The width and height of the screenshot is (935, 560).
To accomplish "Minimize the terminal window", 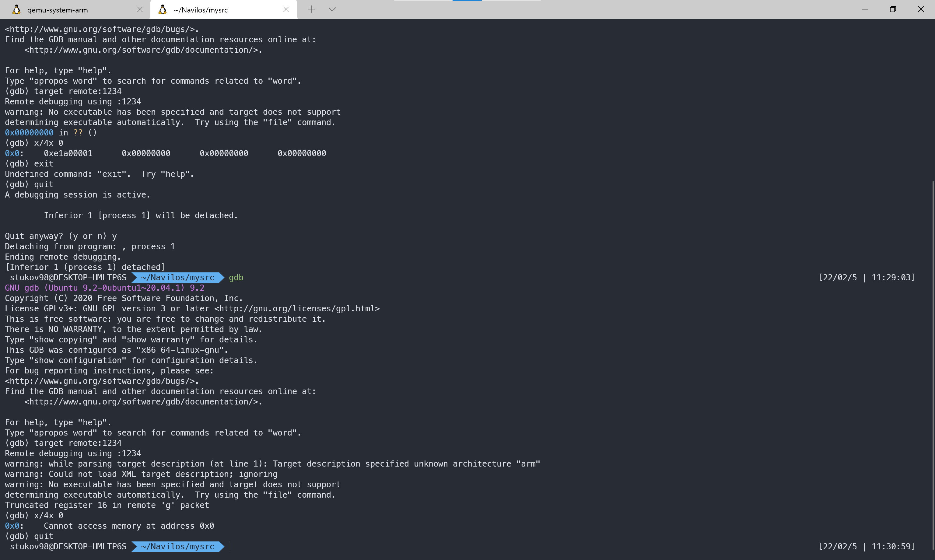I will (x=865, y=9).
